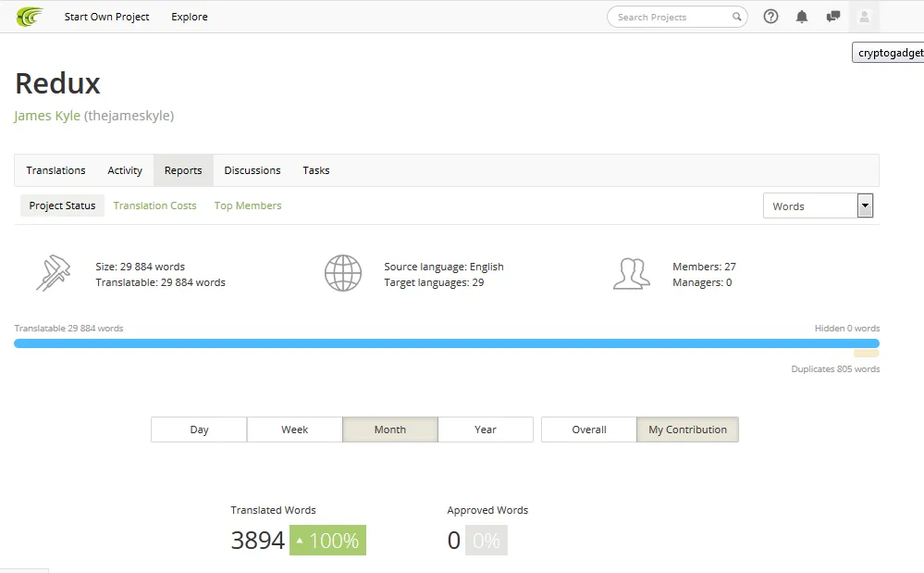This screenshot has height=573, width=924.
Task: Expand the Words dropdown
Action: pyautogui.click(x=818, y=206)
